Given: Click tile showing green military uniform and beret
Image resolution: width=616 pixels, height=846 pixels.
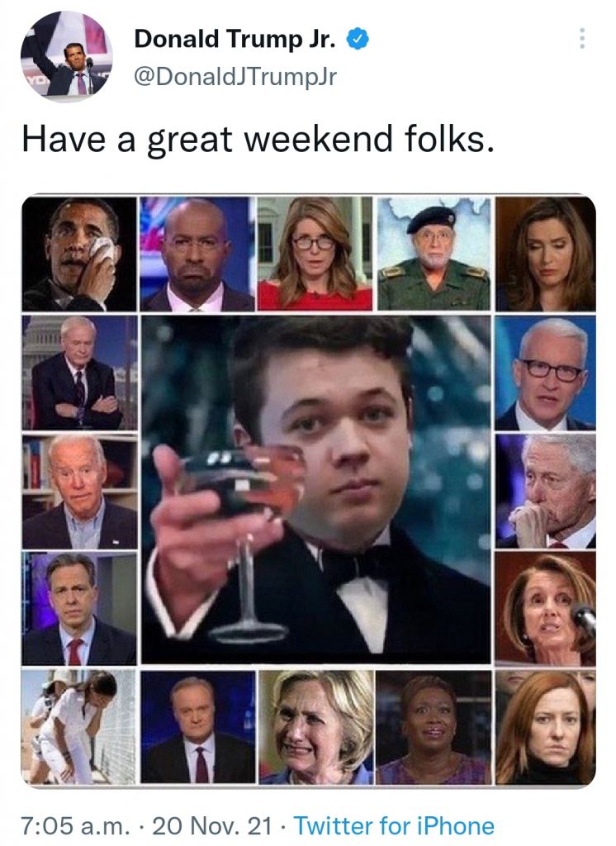Looking at the screenshot, I should [434, 254].
